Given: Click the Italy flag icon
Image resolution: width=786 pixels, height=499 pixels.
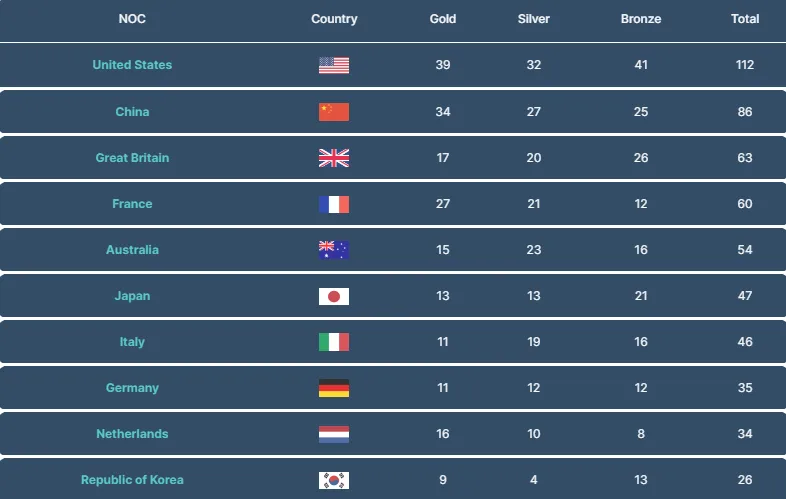Looking at the screenshot, I should coord(334,342).
